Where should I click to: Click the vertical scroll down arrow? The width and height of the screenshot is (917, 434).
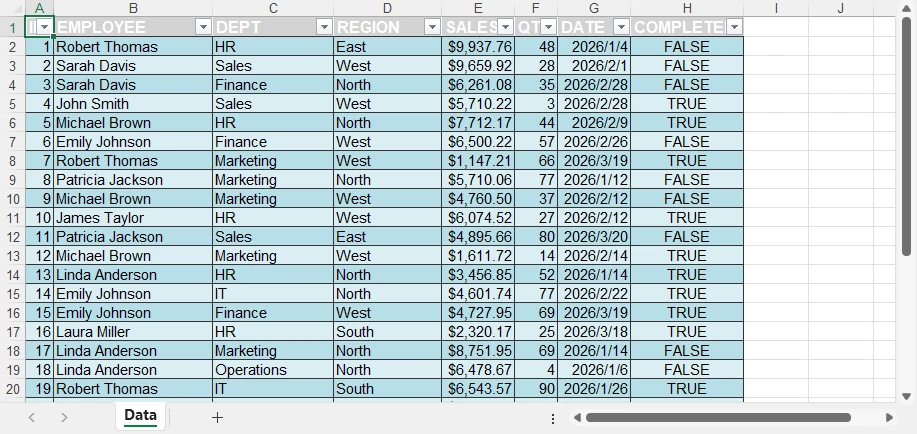[x=906, y=396]
